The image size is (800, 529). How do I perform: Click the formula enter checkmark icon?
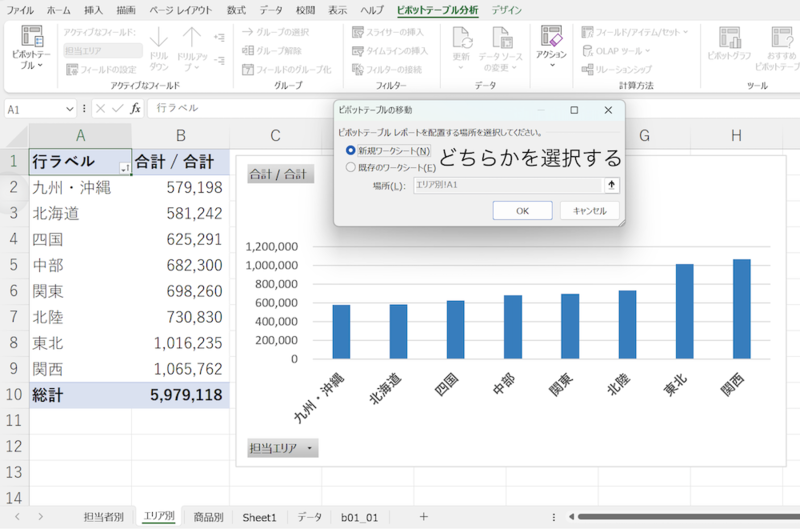(118, 108)
